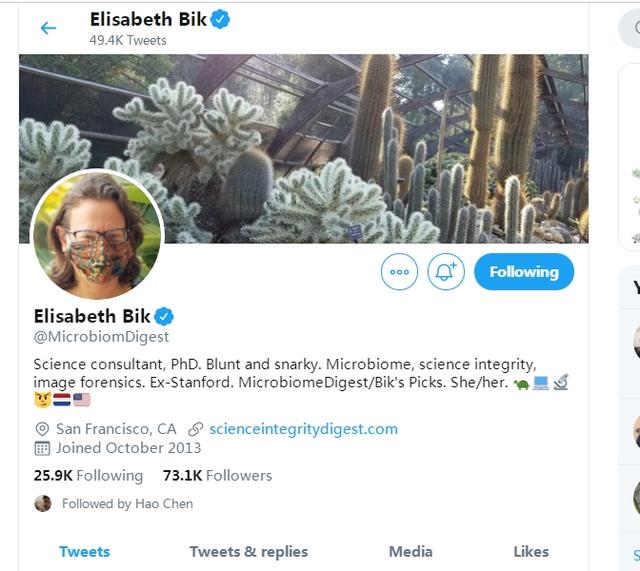Open the Tweets & replies tab
Image resolution: width=640 pixels, height=571 pixels.
(248, 551)
